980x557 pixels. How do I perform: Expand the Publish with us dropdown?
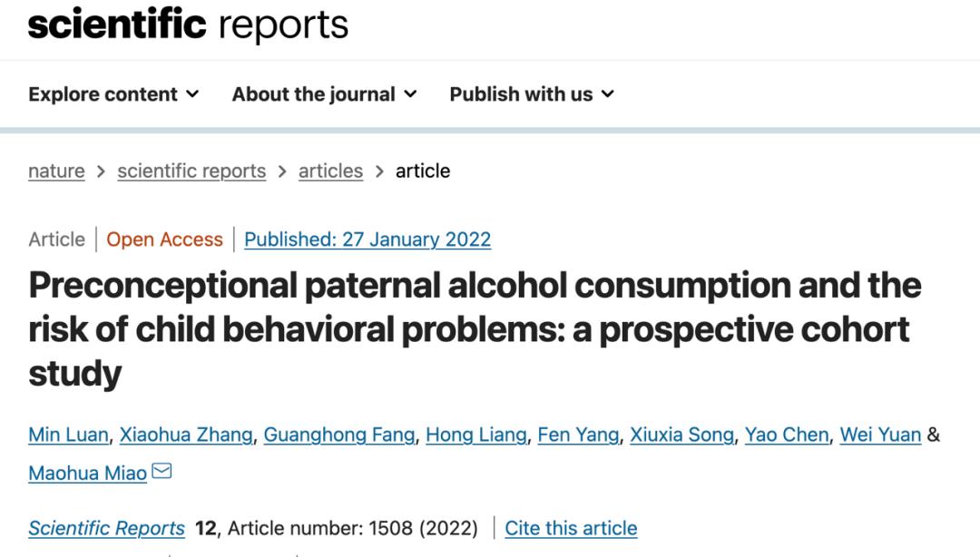tap(532, 94)
